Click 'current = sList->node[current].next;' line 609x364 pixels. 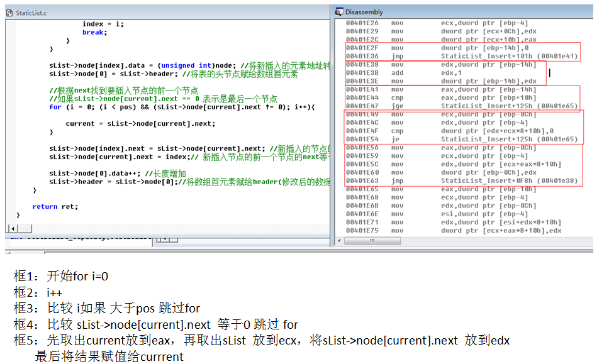140,124
